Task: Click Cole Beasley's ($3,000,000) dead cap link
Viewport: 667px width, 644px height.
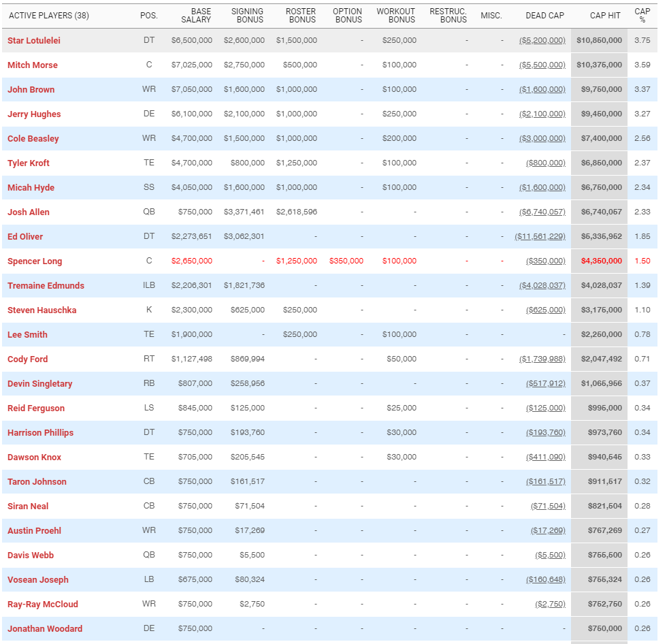Action: pyautogui.click(x=542, y=139)
